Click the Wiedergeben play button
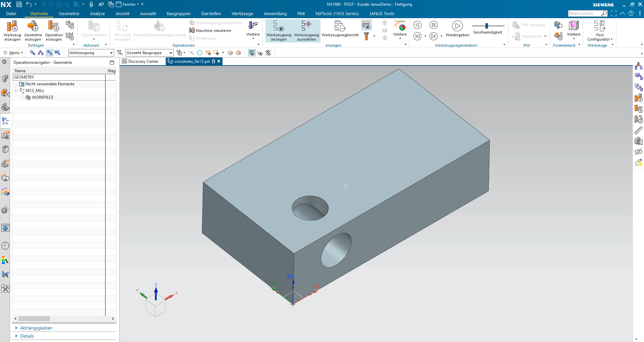644x342 pixels. coord(457,26)
